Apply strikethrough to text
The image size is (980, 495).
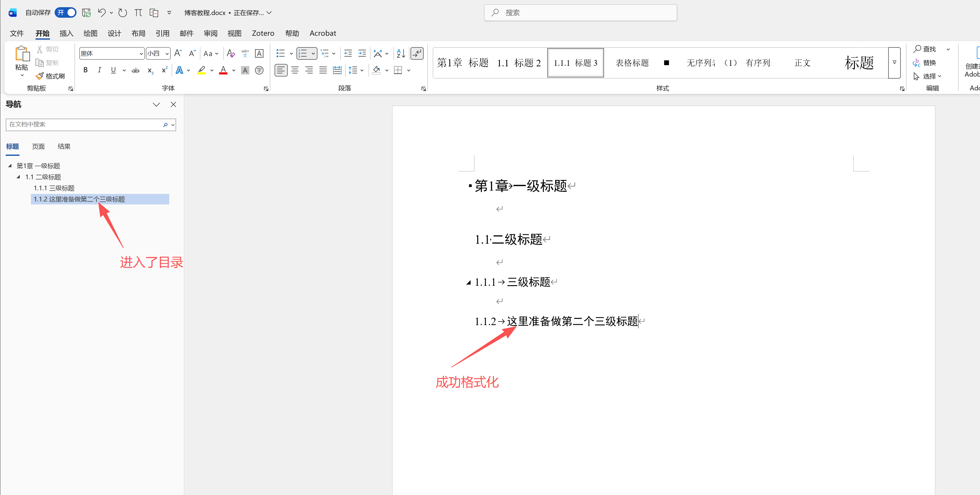[135, 70]
